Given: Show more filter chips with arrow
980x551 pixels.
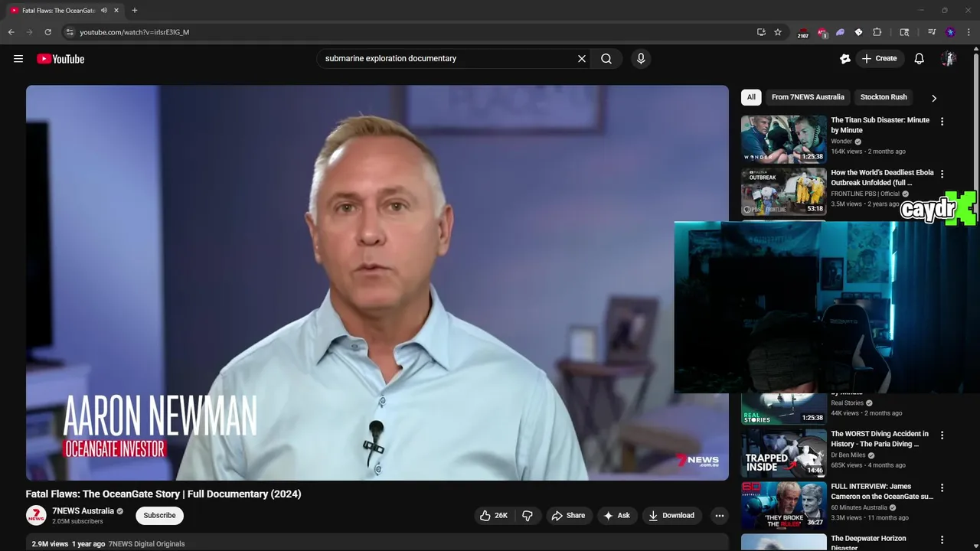Looking at the screenshot, I should click(x=933, y=98).
